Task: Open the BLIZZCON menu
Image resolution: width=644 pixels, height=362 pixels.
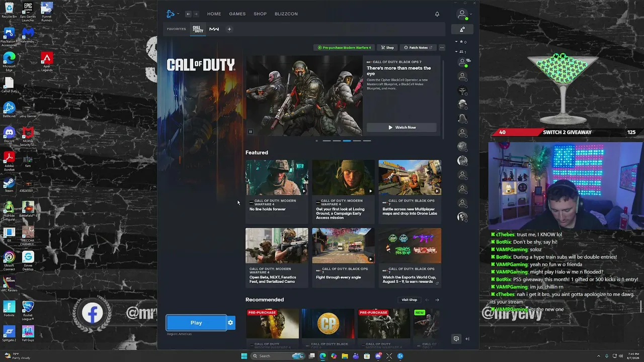Action: [x=286, y=14]
